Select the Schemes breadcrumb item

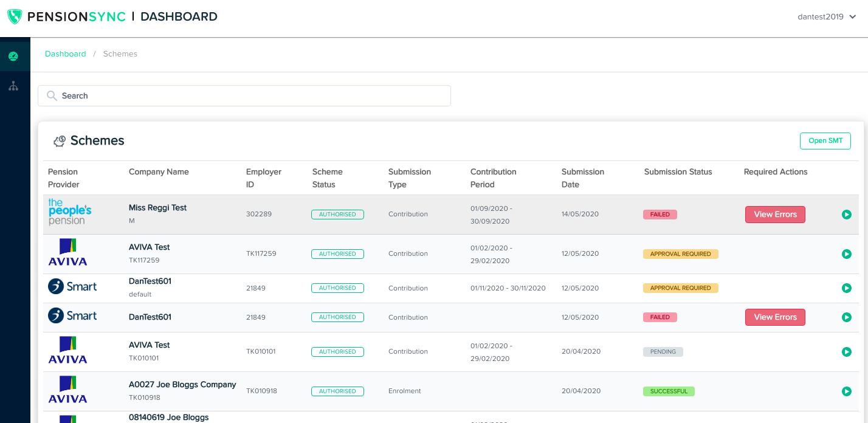point(120,54)
